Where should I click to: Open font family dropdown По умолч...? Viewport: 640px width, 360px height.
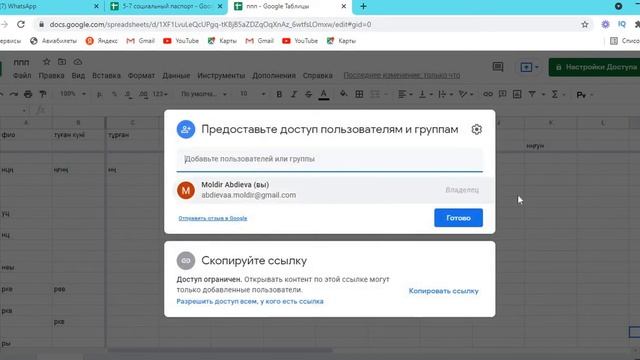click(x=204, y=94)
